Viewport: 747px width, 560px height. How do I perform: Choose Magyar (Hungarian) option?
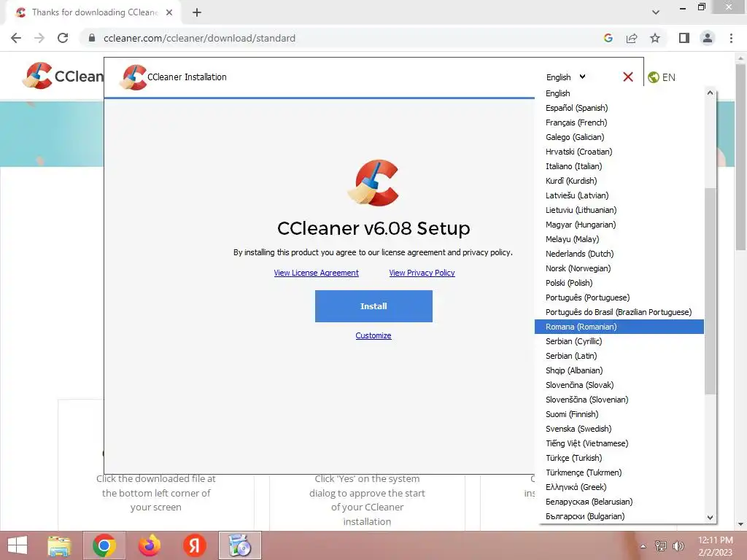619,225
